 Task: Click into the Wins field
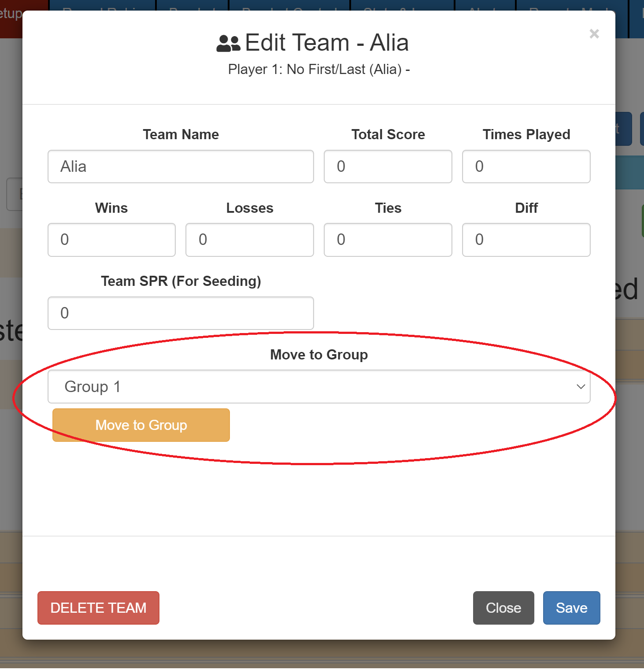111,240
